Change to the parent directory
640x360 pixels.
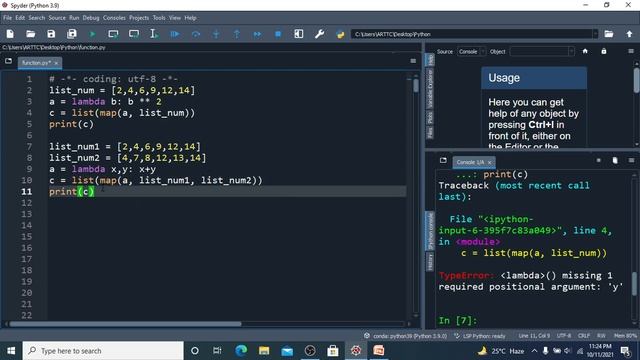[x=629, y=34]
